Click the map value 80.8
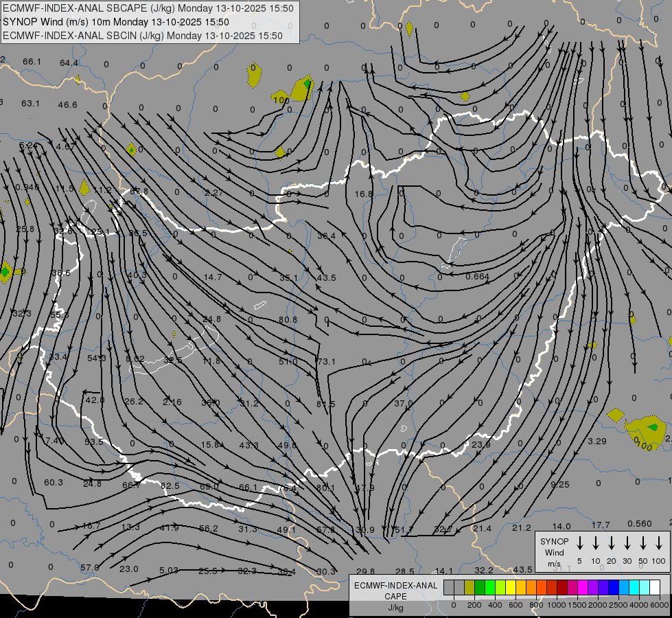 (x=288, y=320)
